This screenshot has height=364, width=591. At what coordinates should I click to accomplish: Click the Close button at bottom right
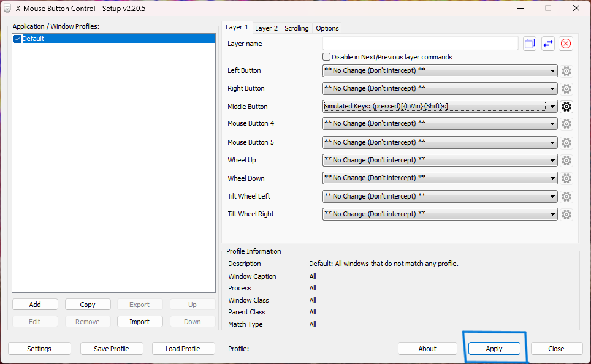(556, 349)
